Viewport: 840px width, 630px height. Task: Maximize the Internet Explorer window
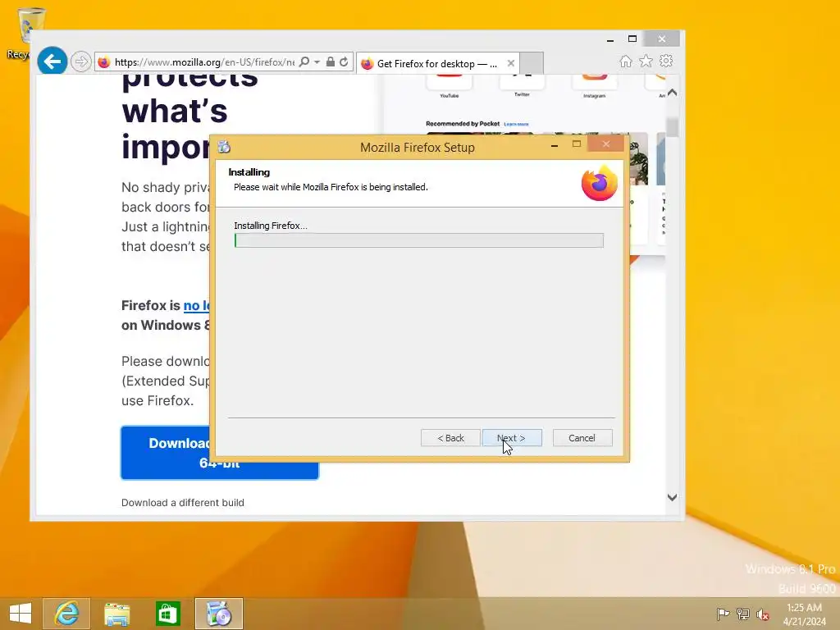tap(632, 39)
